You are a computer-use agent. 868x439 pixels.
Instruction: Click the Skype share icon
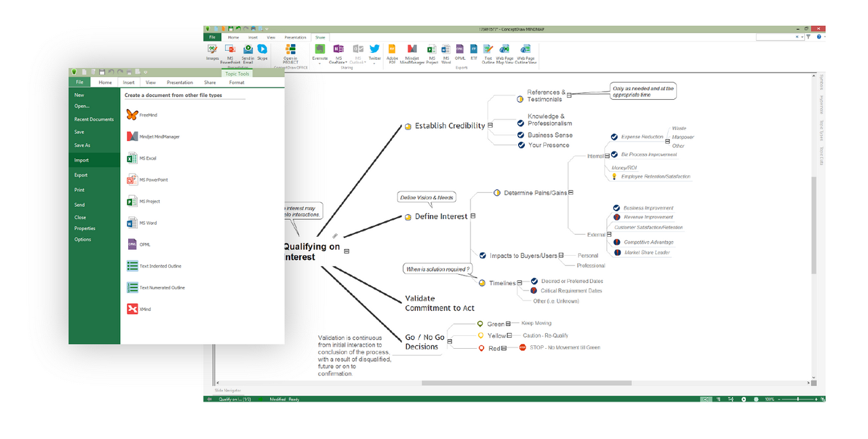click(x=262, y=50)
